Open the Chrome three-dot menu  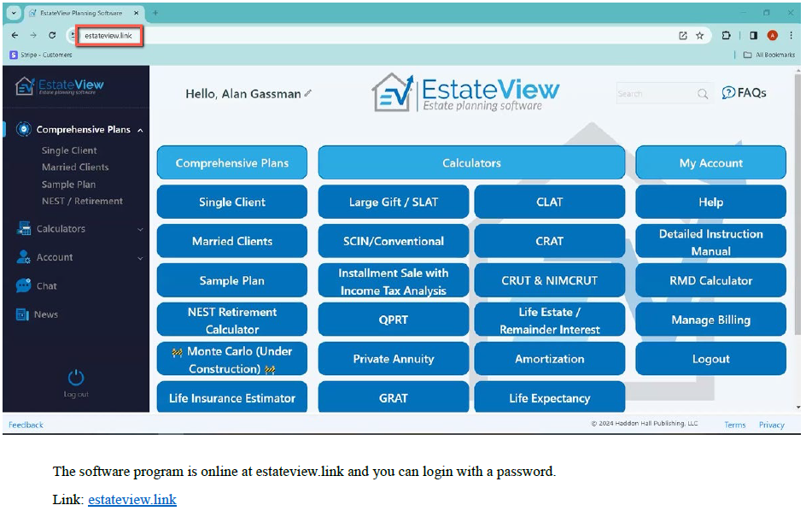(791, 35)
